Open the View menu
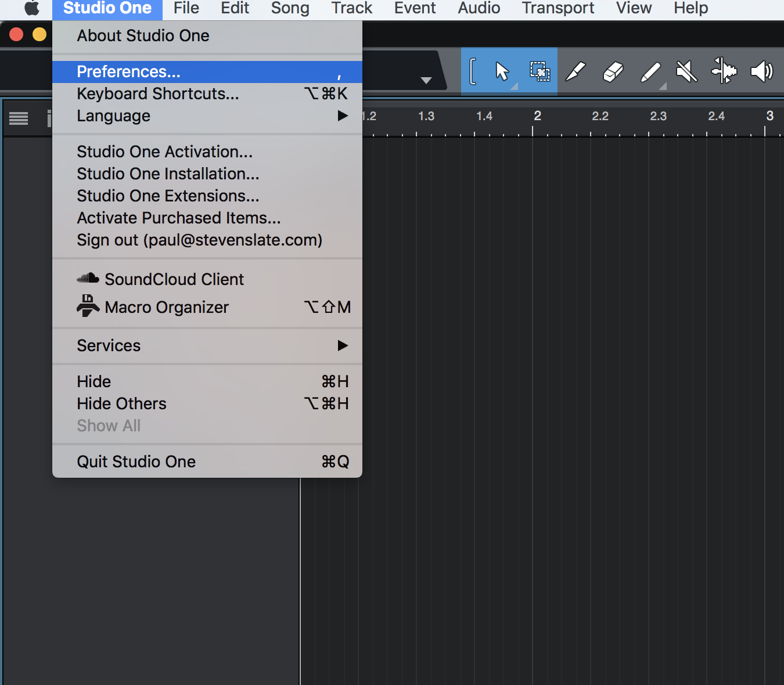Viewport: 784px width, 685px height. point(634,8)
